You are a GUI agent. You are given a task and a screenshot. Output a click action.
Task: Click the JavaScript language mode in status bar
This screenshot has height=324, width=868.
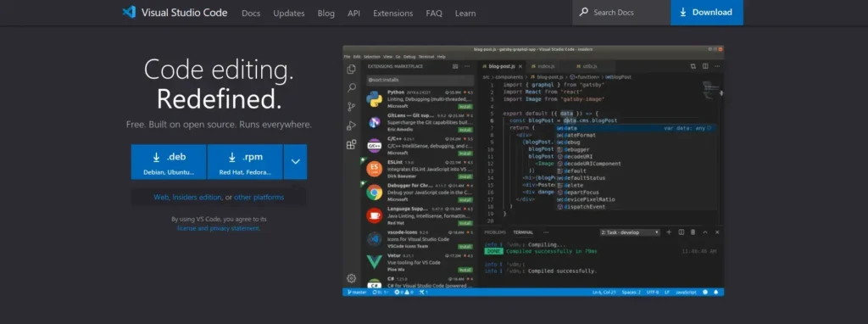687,292
